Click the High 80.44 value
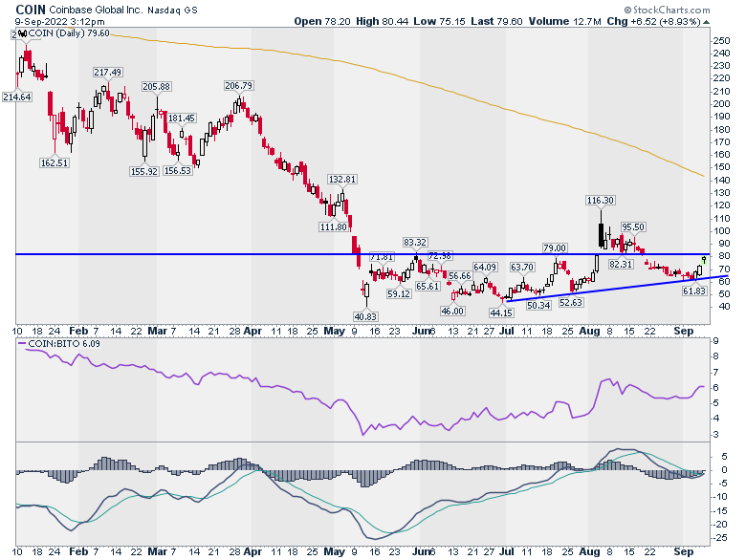The width and height of the screenshot is (746, 560). coord(382,21)
